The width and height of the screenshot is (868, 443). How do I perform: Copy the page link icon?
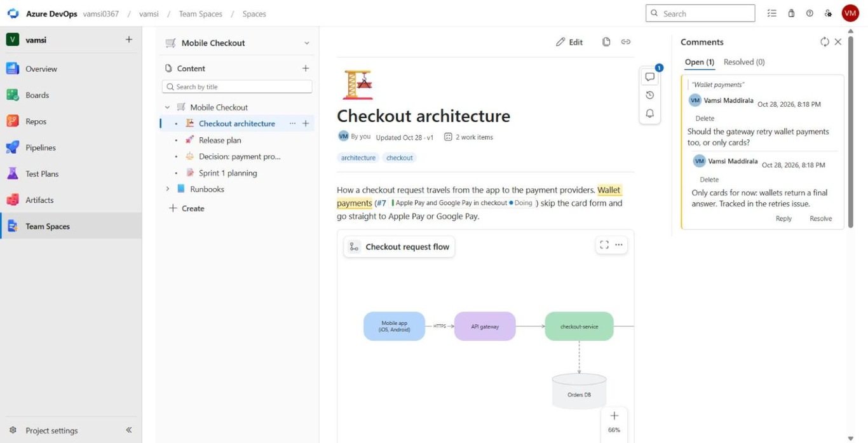[x=626, y=42]
